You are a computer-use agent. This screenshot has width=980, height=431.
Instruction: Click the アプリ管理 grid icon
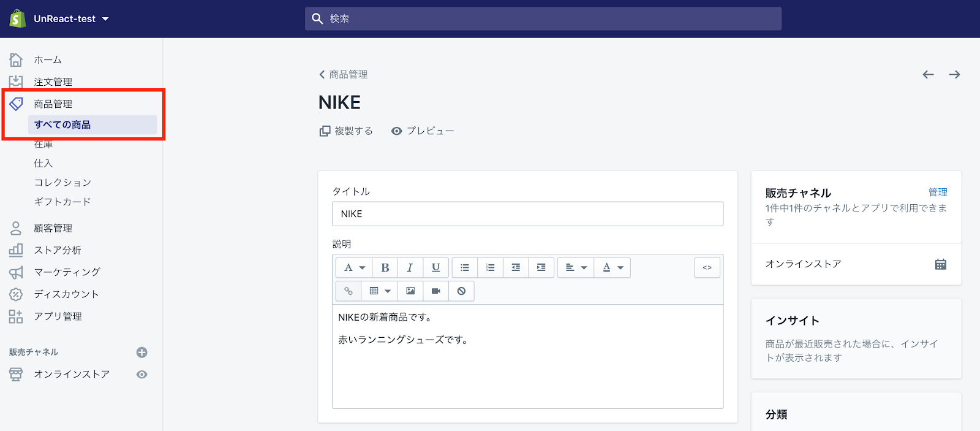pos(16,316)
